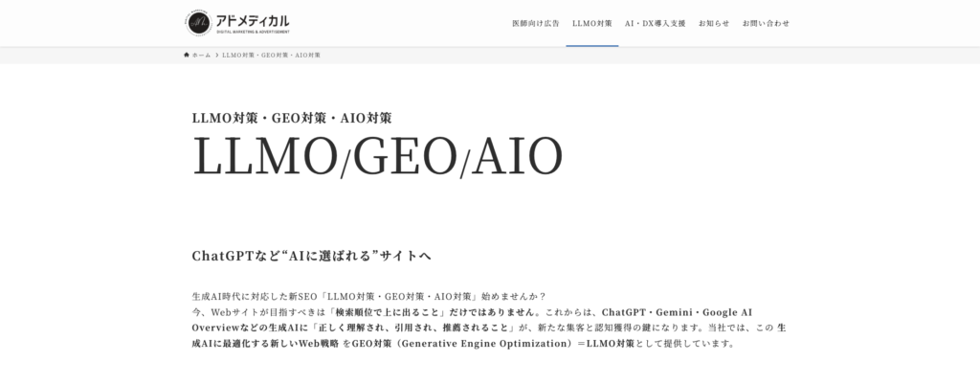Open the お知らせ navigation link
Screen dimensions: 980x385
coord(713,22)
